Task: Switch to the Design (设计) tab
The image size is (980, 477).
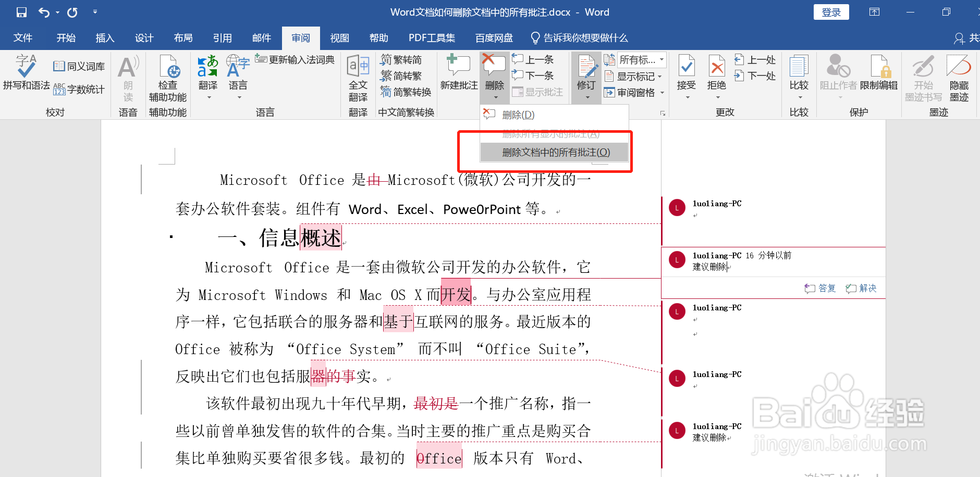Action: tap(144, 38)
